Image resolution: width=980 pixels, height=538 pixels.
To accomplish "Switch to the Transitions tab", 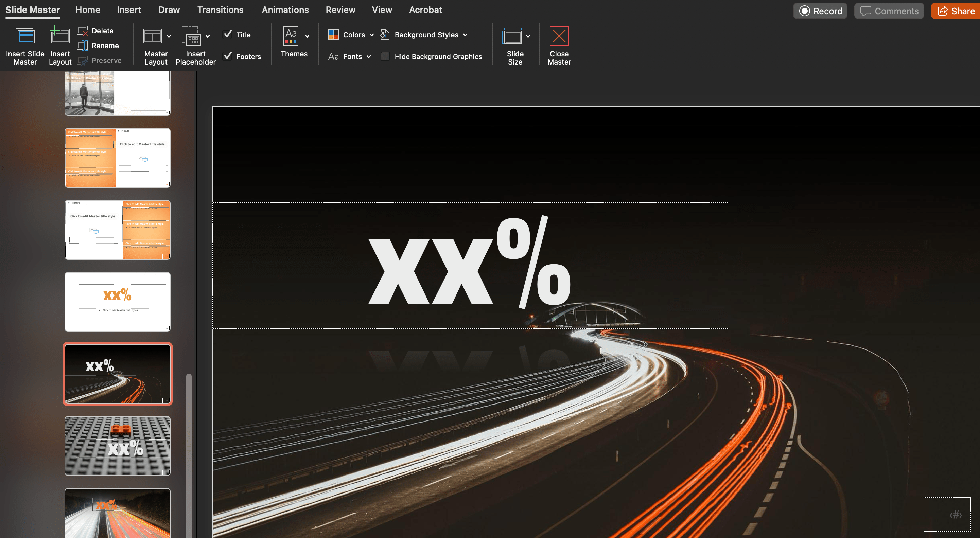I will [220, 10].
